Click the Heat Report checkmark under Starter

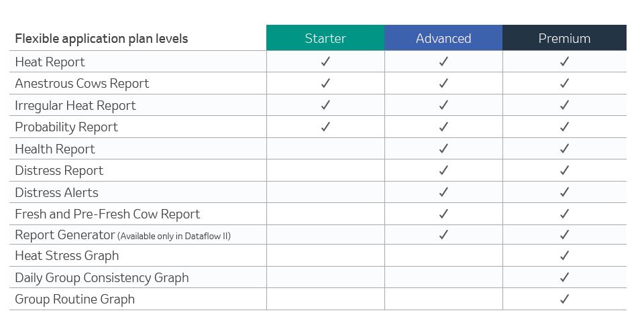click(x=325, y=62)
